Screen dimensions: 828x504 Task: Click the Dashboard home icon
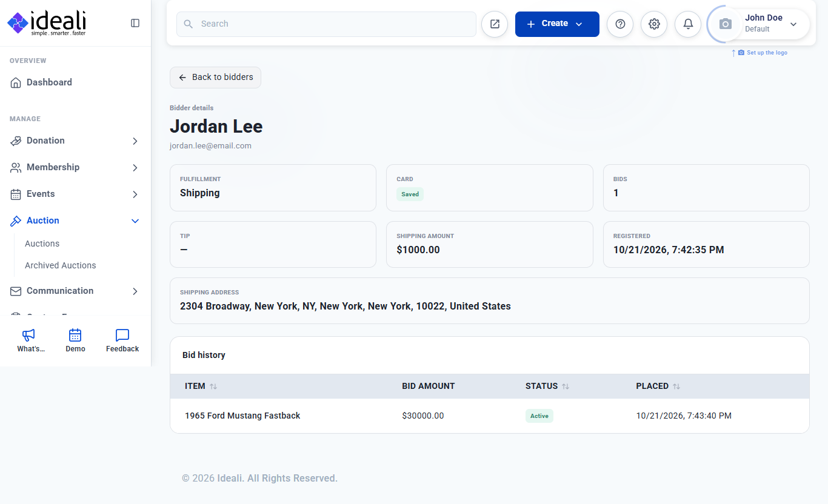[x=16, y=83]
